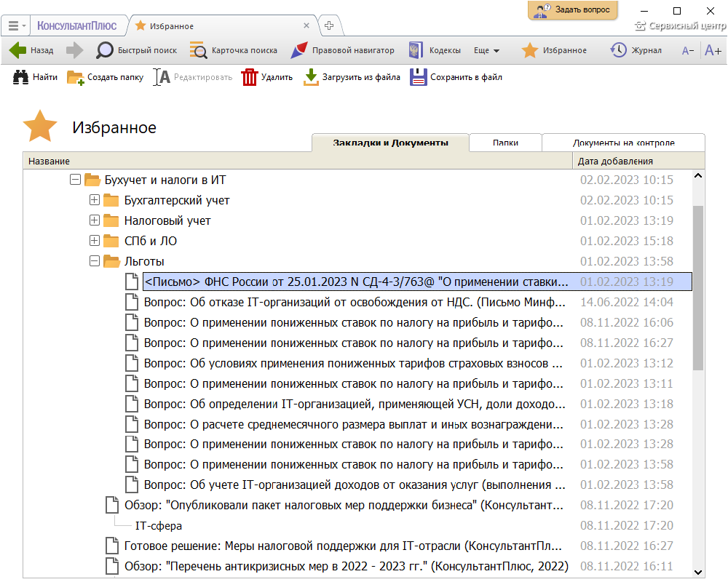Click the vertical scrollbar thumb
Image resolution: width=728 pixels, height=582 pixels.
point(698,288)
